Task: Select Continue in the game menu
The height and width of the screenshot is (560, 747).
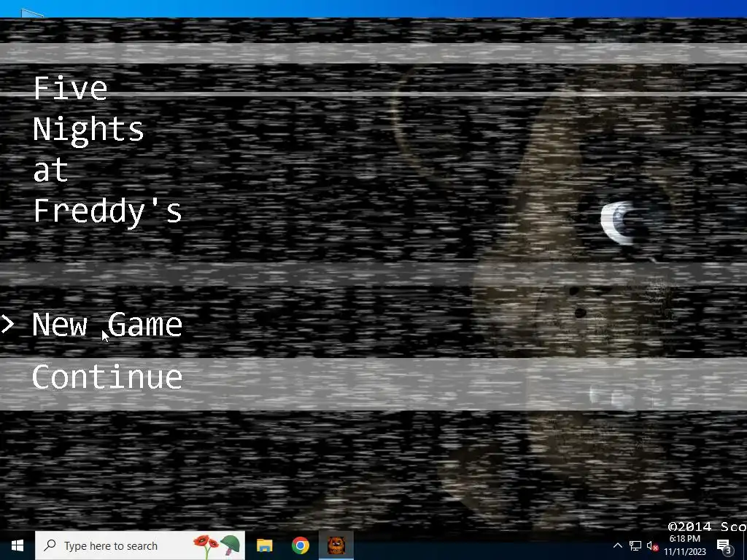Action: pos(107,377)
